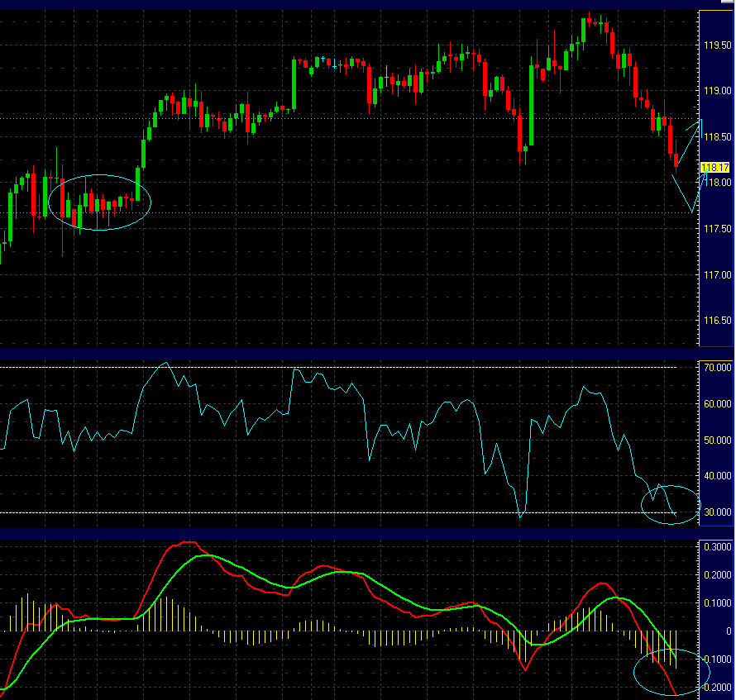736x700 pixels.
Task: Select the 70.000 RSI scale label
Action: click(x=718, y=368)
